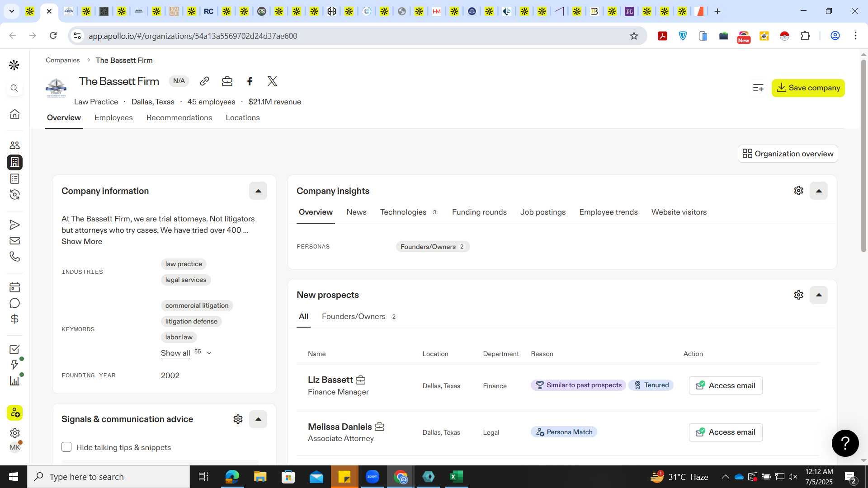Open company website link icon
Screen dimensions: 868x488
204,81
